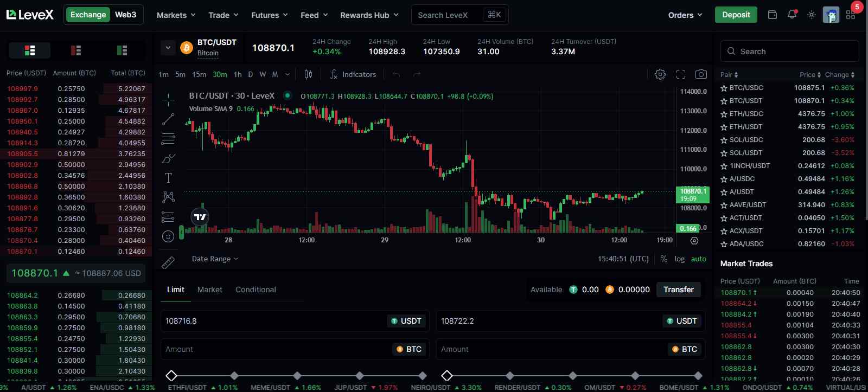Set buy amount slider to first diamond

(x=171, y=375)
